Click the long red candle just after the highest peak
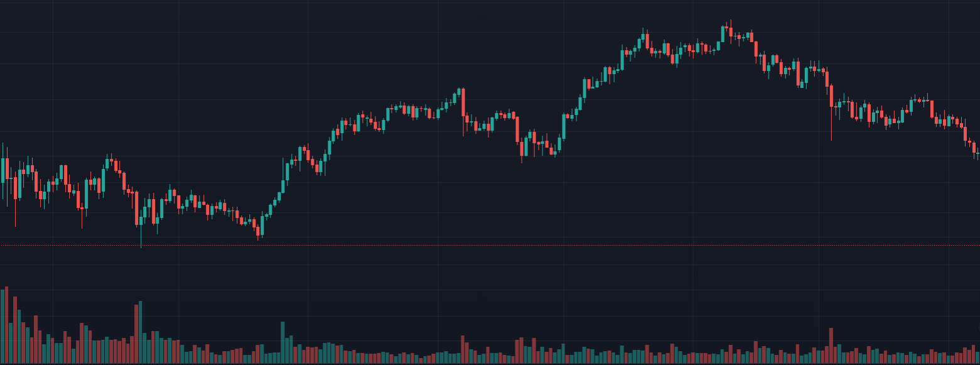980x365 pixels. (755, 48)
